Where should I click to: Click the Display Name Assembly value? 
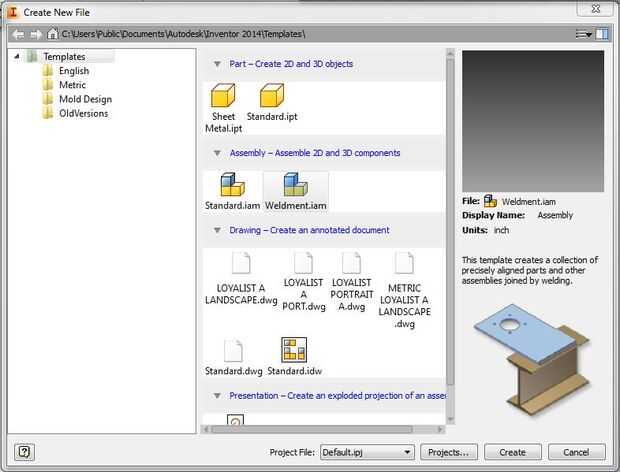coord(555,215)
